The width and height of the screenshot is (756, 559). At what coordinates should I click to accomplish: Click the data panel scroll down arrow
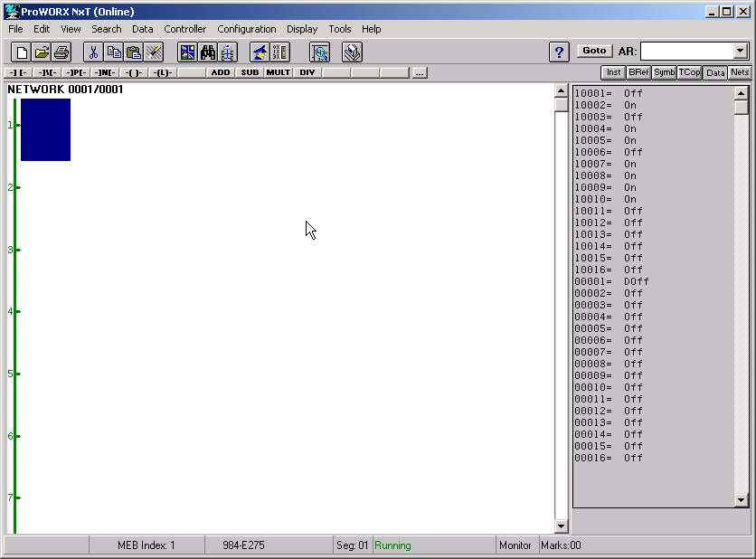[x=742, y=499]
